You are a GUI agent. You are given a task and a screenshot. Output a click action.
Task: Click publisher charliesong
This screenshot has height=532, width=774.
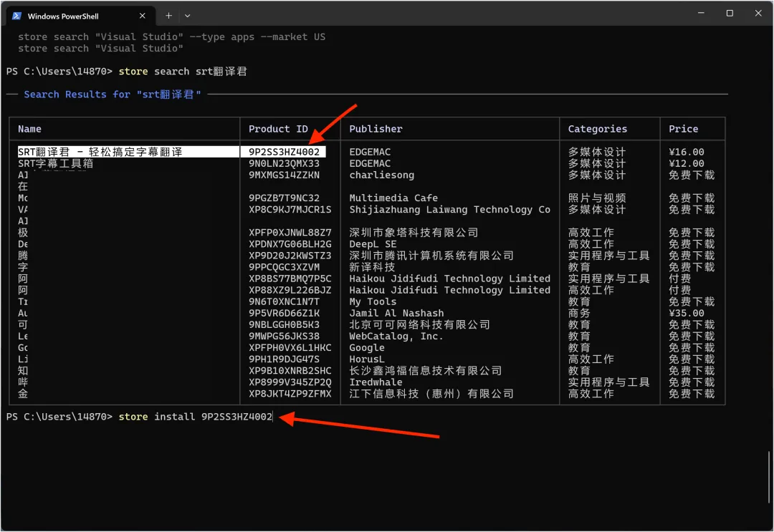click(x=381, y=175)
